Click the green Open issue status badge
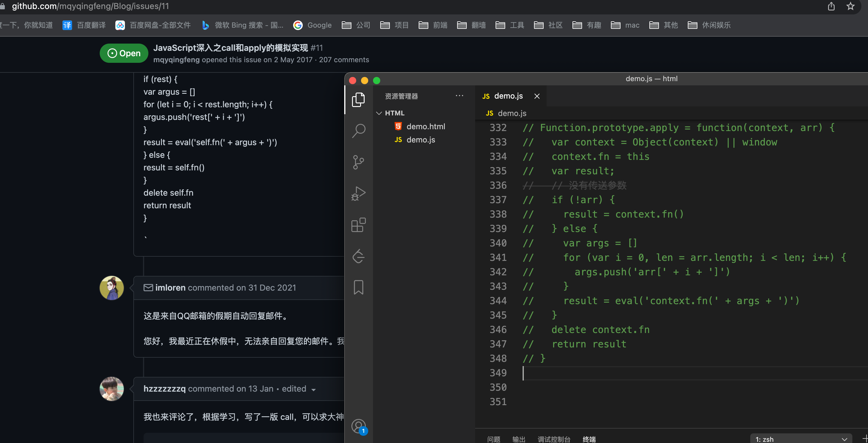Image resolution: width=868 pixels, height=443 pixels. point(124,53)
